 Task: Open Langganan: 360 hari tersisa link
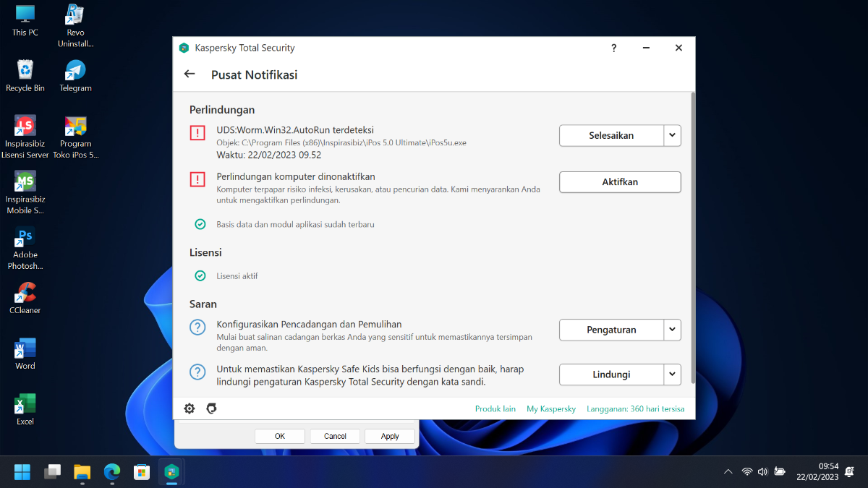pos(636,409)
